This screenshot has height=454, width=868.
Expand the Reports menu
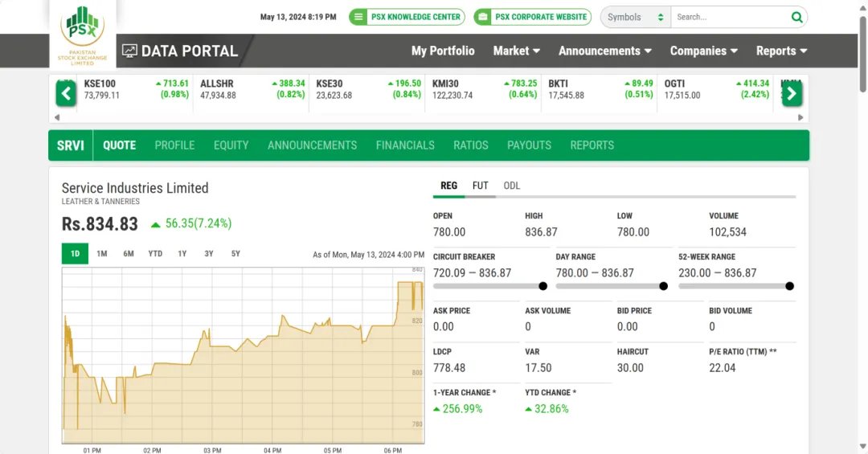[782, 51]
